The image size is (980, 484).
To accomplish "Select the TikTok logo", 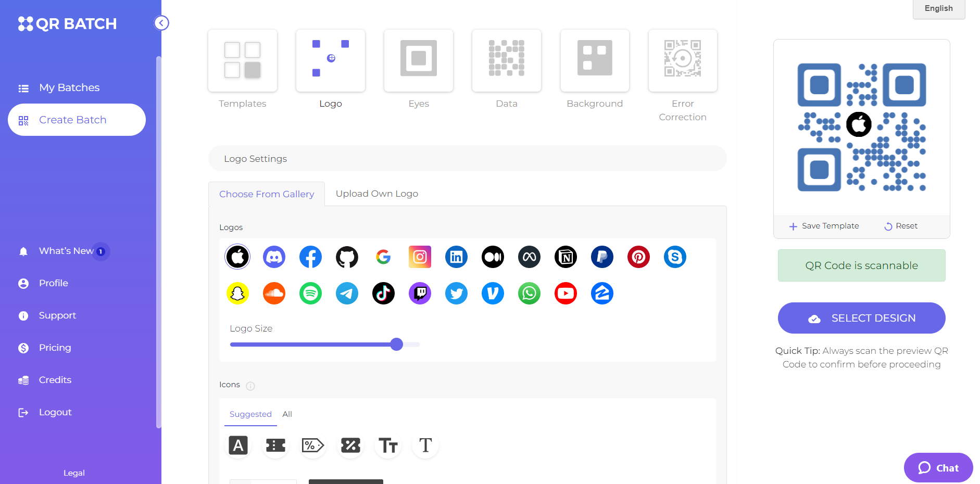I will (x=383, y=294).
